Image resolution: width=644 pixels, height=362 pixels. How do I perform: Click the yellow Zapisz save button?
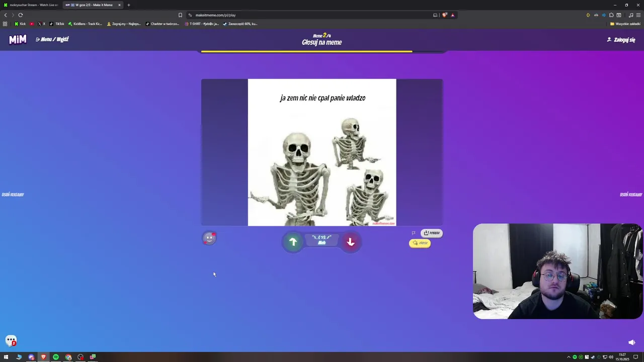420,243
